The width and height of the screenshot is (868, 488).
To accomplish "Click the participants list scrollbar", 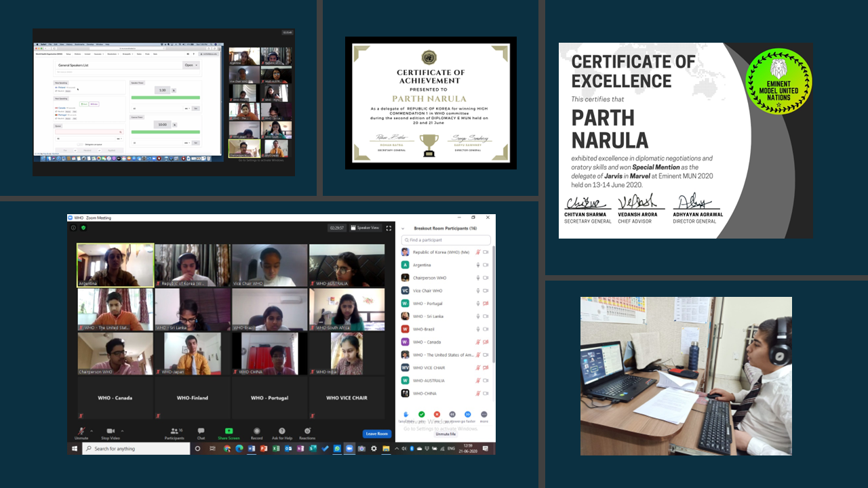I will pyautogui.click(x=494, y=305).
